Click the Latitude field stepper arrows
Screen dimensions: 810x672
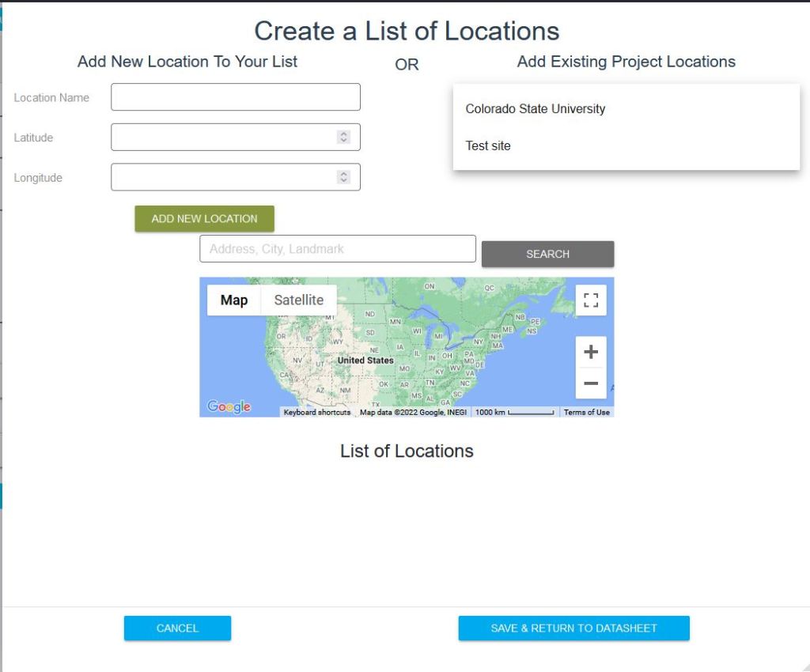pos(343,137)
